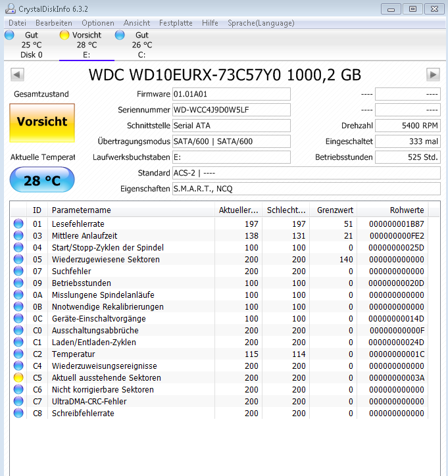Click the yellow status orb for drive E:
This screenshot has width=448, height=476.
[x=64, y=35]
